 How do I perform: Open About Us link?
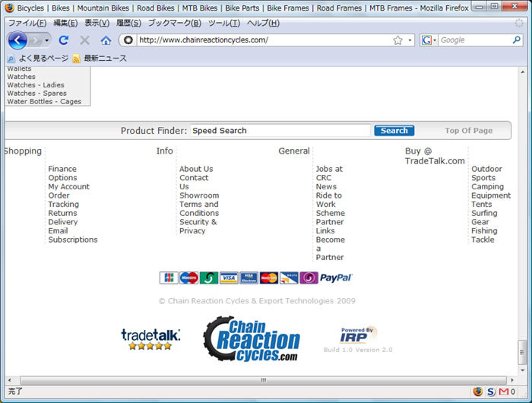[196, 169]
